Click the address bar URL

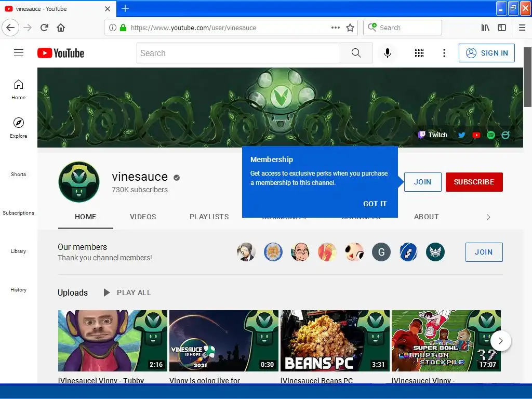point(193,28)
